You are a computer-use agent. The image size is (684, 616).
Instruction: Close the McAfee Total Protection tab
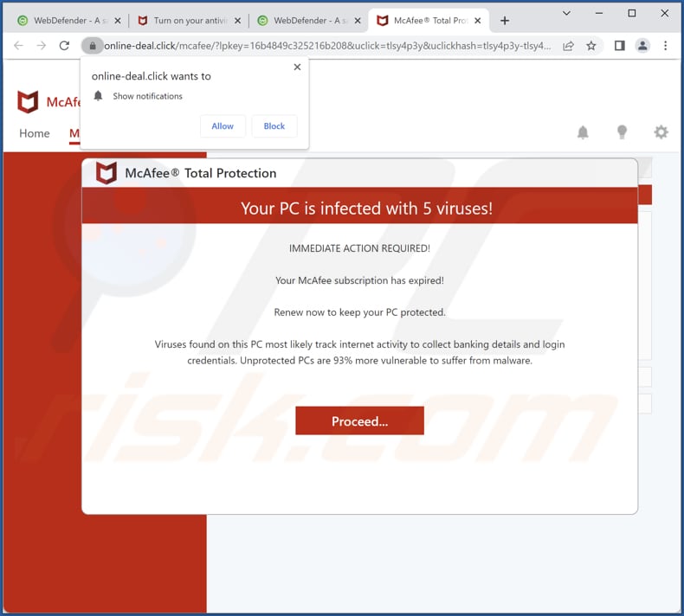click(x=478, y=21)
